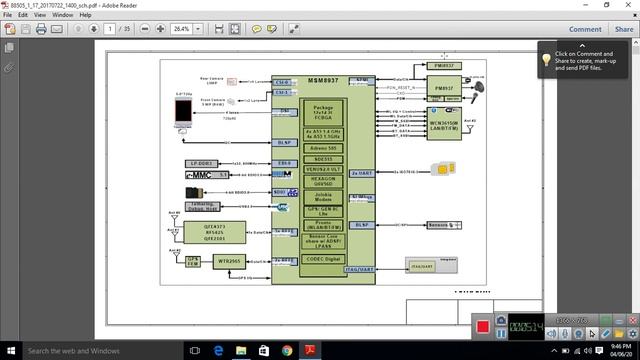Viewport: 640px width, 360px height.
Task: Click the MSM8937 title in the diagram
Action: tap(323, 80)
